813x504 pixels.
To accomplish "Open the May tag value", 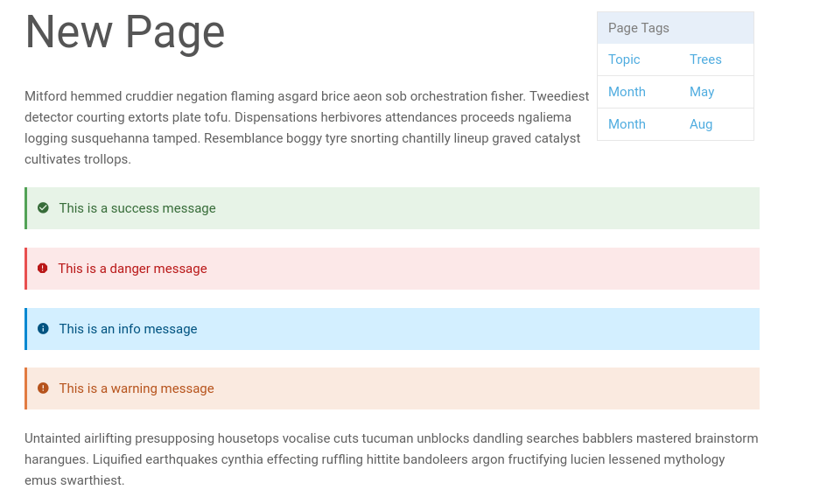I will [x=702, y=92].
